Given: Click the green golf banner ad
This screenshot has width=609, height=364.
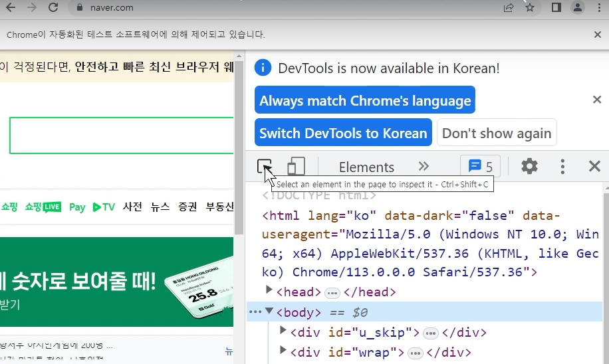Looking at the screenshot, I should tap(116, 282).
